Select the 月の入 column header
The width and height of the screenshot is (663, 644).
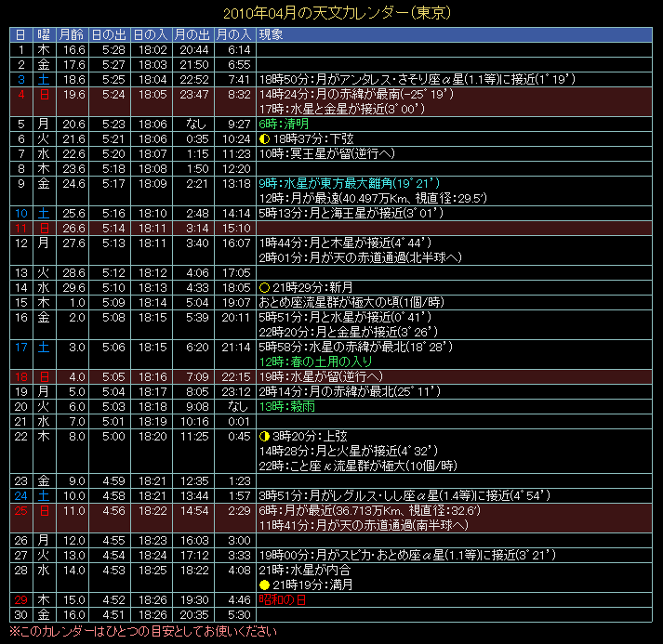coord(233,34)
